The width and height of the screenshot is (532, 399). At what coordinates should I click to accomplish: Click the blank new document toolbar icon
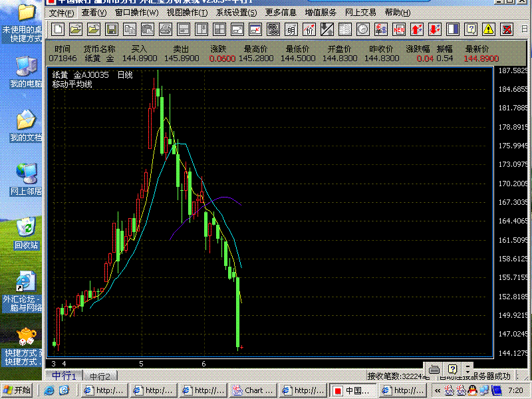point(58,29)
